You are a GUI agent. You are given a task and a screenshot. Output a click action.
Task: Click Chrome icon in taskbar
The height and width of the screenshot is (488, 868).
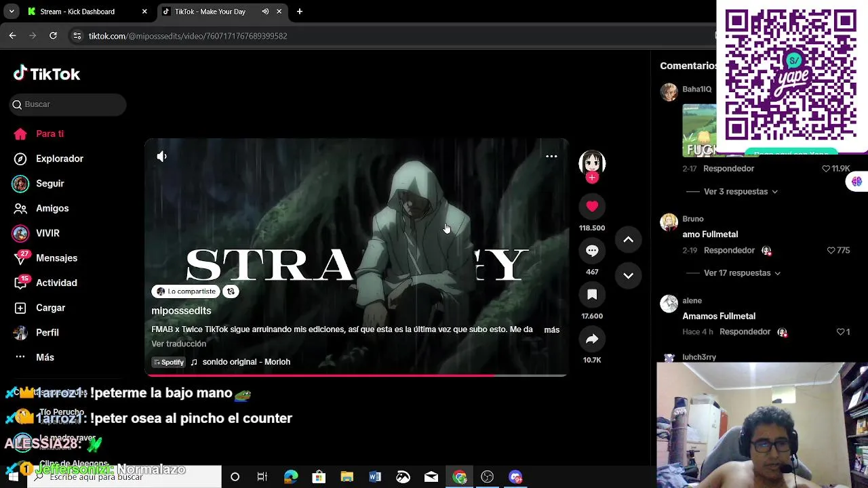click(x=460, y=477)
